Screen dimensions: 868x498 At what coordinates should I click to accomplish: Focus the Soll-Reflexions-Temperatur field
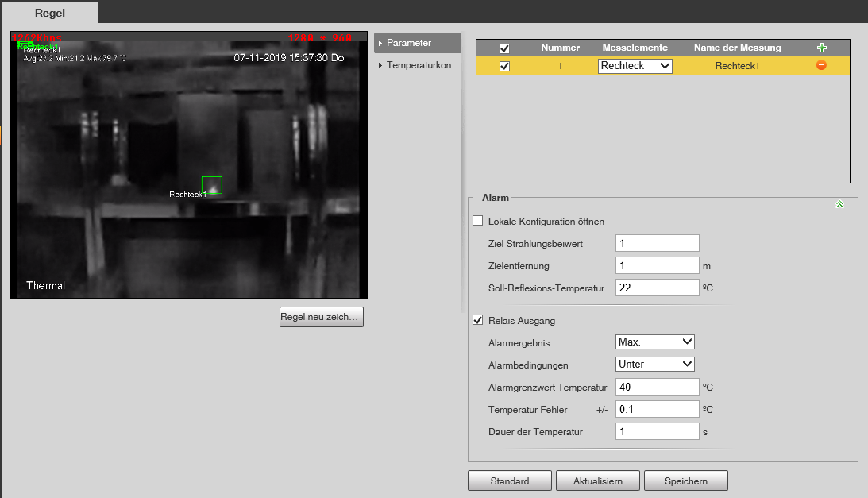pyautogui.click(x=657, y=288)
